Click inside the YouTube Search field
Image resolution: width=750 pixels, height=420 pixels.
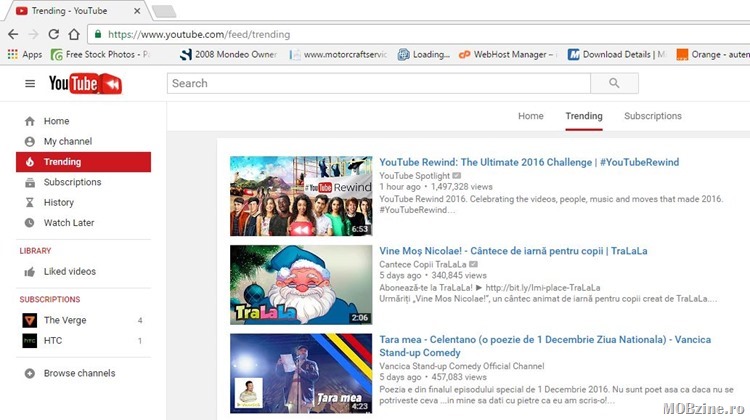pos(379,83)
